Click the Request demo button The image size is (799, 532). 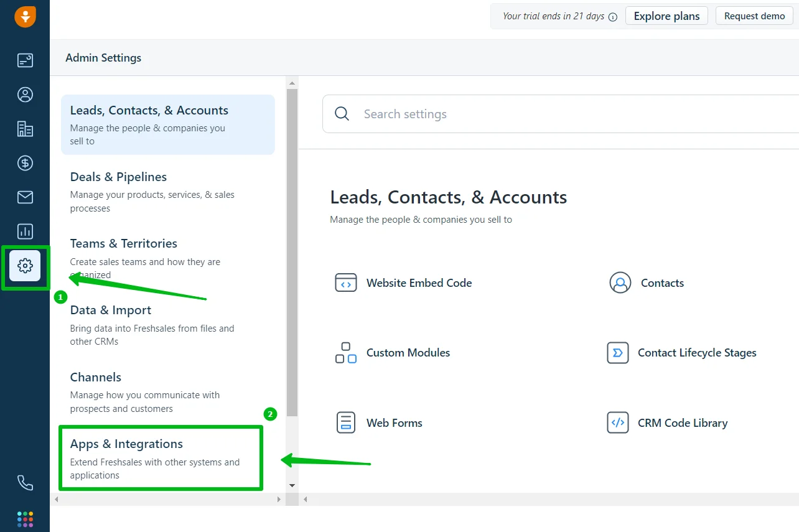tap(754, 16)
